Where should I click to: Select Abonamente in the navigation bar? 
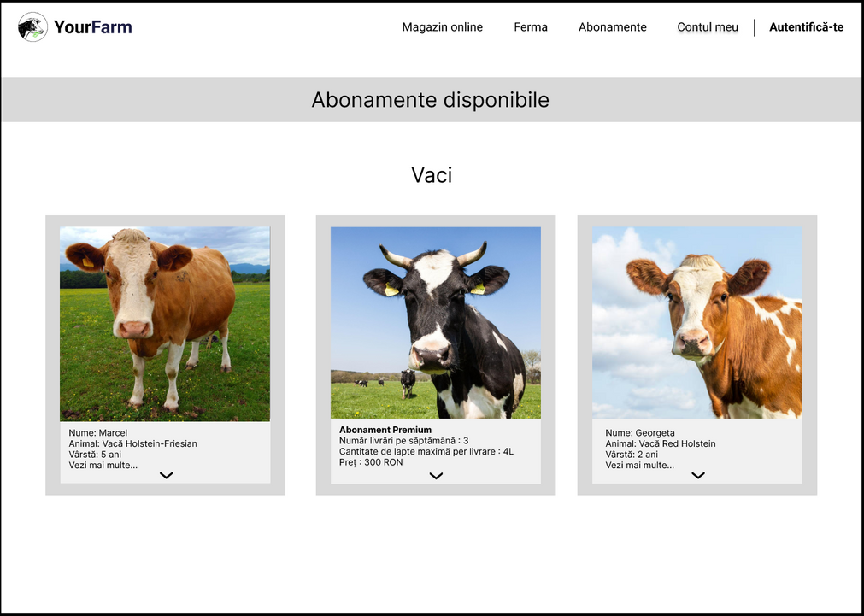(x=612, y=27)
